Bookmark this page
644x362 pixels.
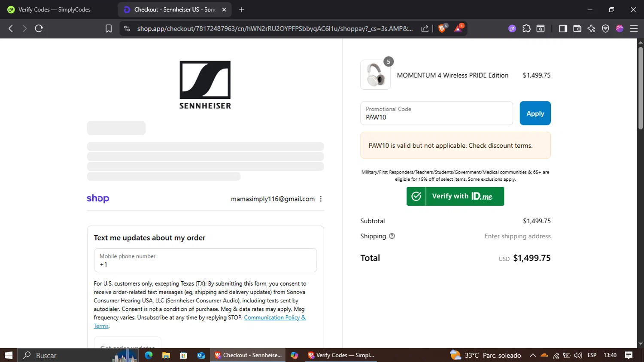[109, 28]
